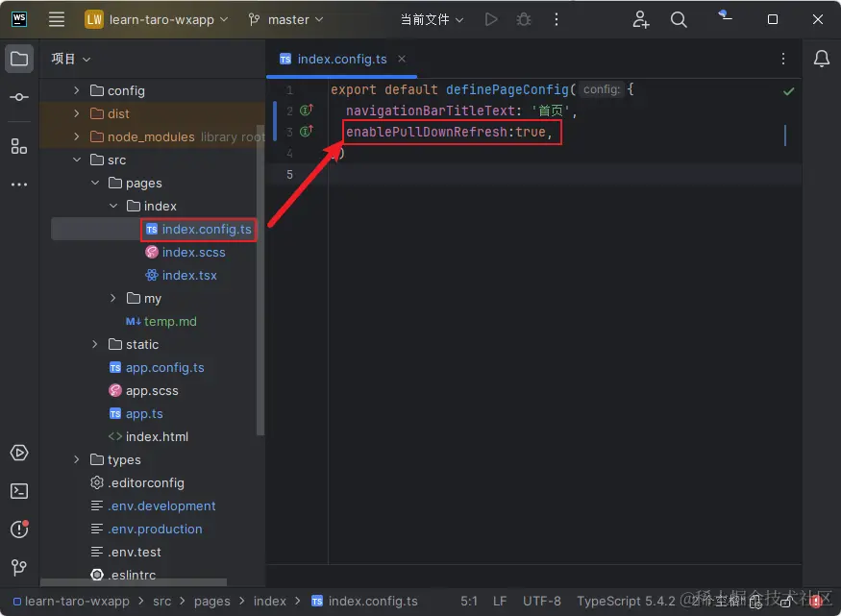Collapse the src folder
The height and width of the screenshot is (616, 841).
coord(77,160)
